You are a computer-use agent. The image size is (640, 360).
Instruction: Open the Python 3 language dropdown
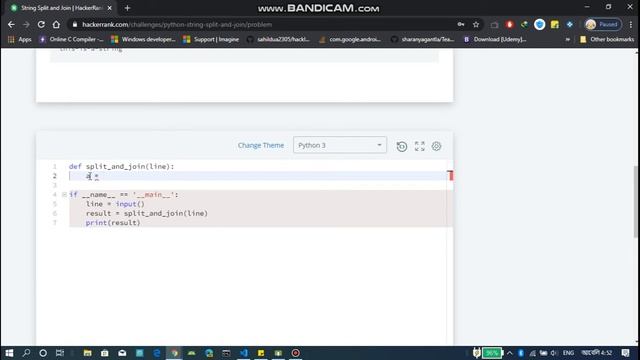click(340, 145)
